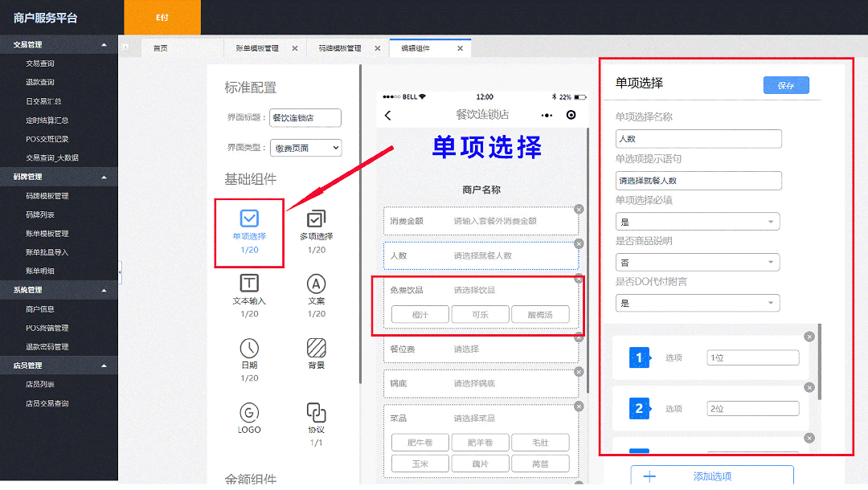Add the 协议 component
Viewport: 868px width, 490px height.
pos(316,413)
